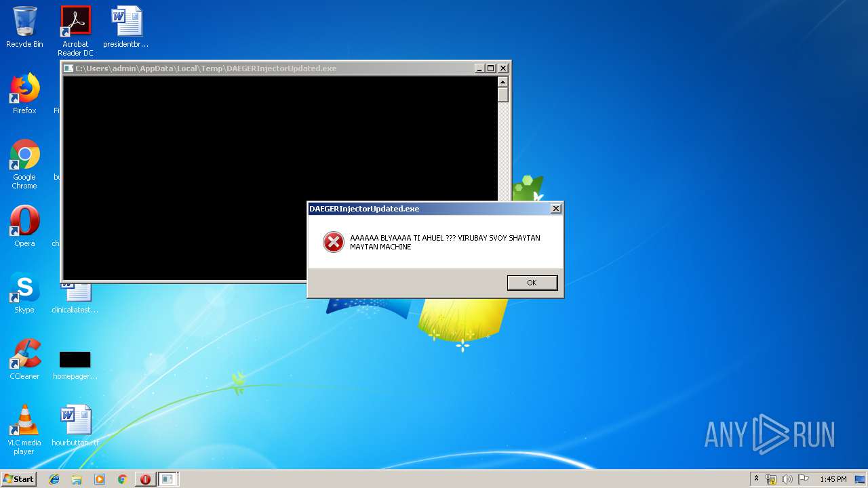This screenshot has width=868, height=488.
Task: Select the VLC media player shortcut
Action: pos(24,430)
